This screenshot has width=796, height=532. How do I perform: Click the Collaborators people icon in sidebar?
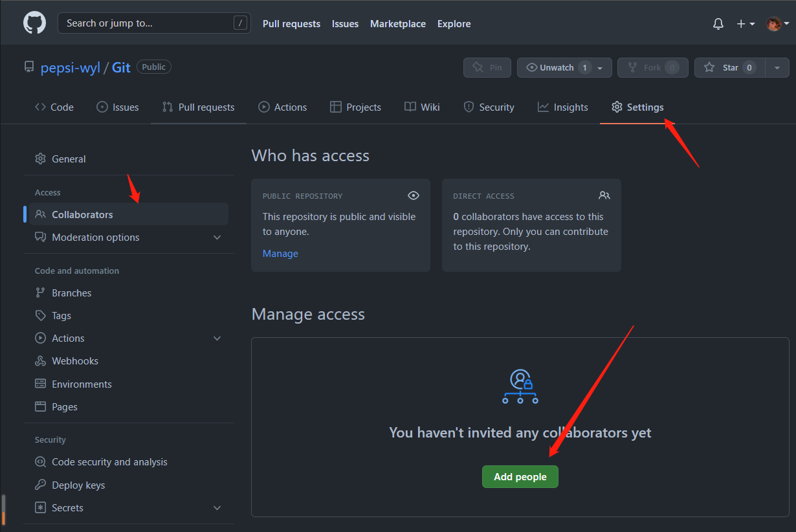[x=40, y=214]
